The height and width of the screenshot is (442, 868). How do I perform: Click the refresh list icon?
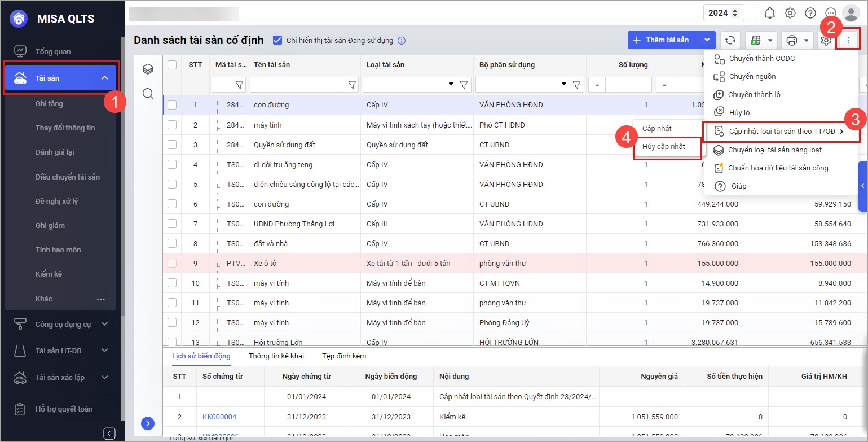[x=730, y=40]
